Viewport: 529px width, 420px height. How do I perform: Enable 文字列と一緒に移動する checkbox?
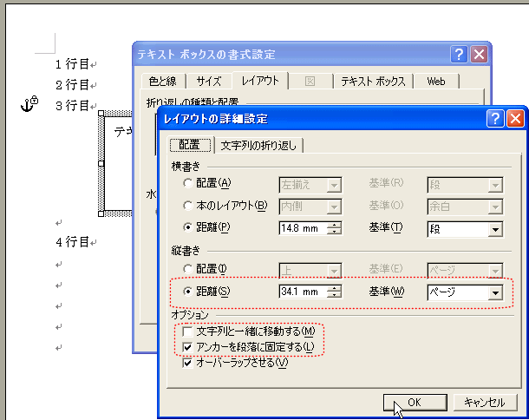(x=188, y=331)
